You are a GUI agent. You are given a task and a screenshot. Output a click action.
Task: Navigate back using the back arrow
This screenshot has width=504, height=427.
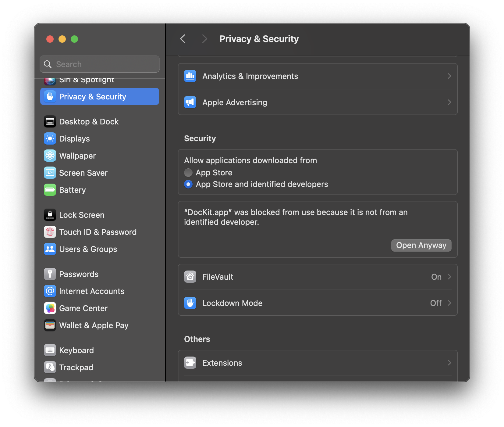click(182, 39)
